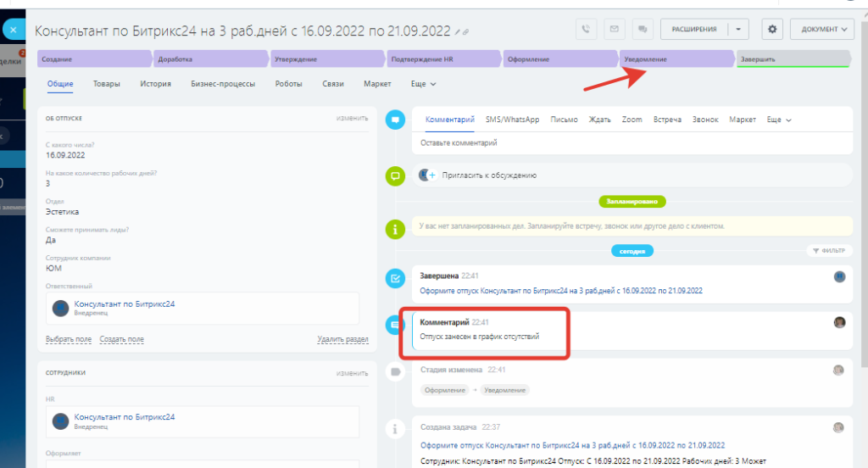
Task: Select the Утверждение stage
Action: pyautogui.click(x=327, y=58)
